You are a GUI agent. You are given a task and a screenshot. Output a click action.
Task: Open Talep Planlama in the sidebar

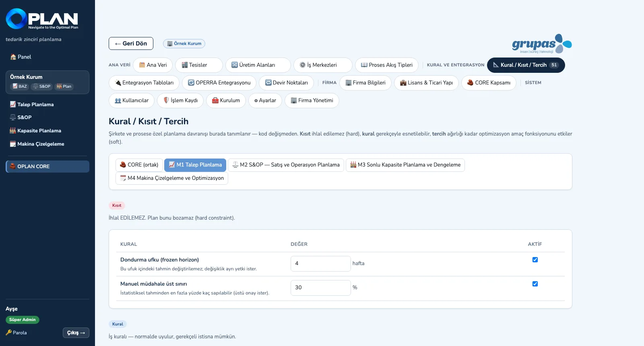tap(47, 104)
